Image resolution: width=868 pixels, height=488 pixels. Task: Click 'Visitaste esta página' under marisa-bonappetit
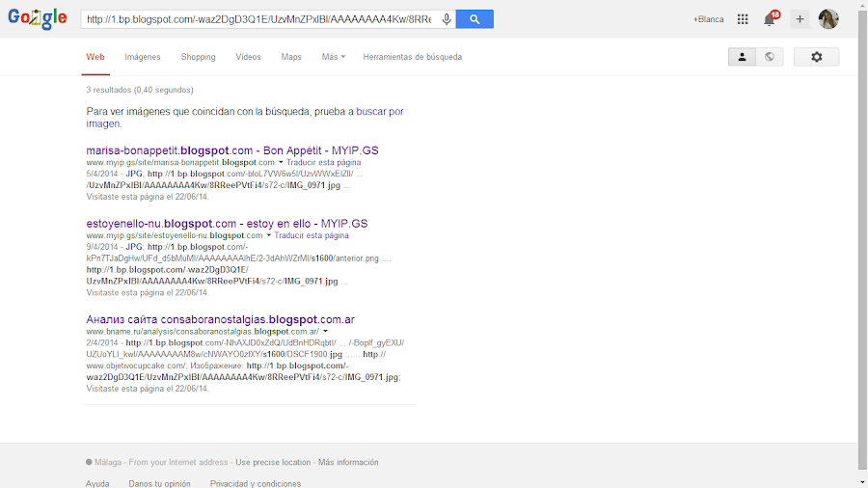tap(148, 197)
